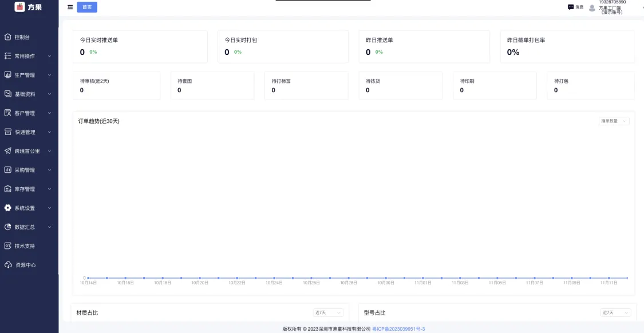The image size is (644, 333).
Task: Click the phone number 19328705890
Action: pyautogui.click(x=613, y=2)
